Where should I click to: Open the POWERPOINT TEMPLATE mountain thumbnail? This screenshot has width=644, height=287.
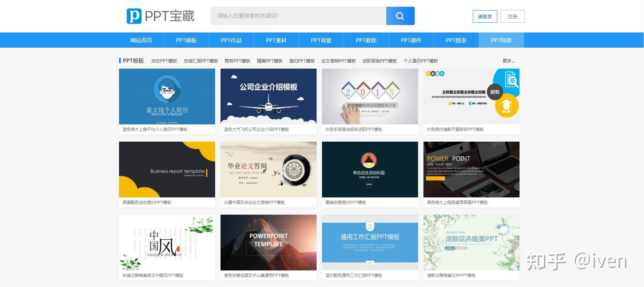pos(269,242)
